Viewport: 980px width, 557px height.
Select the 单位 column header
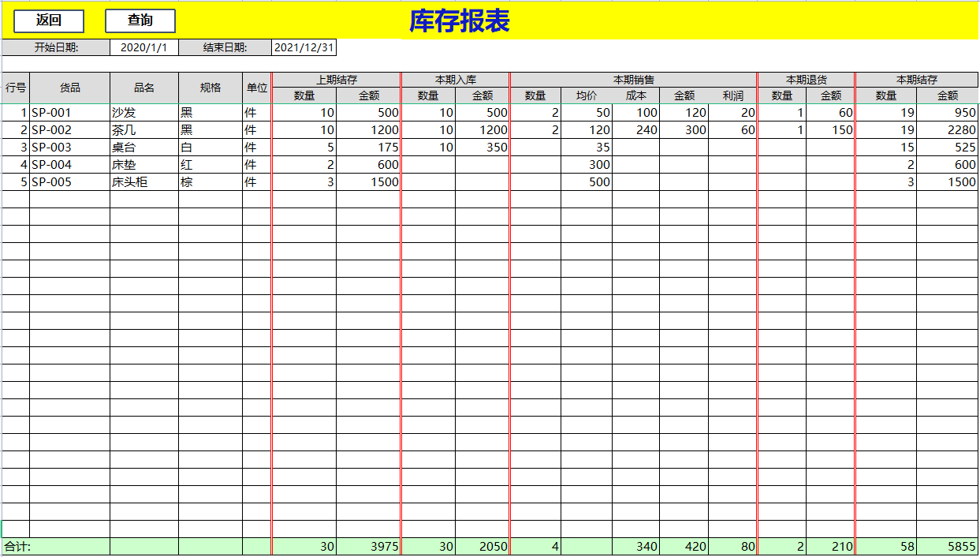257,88
